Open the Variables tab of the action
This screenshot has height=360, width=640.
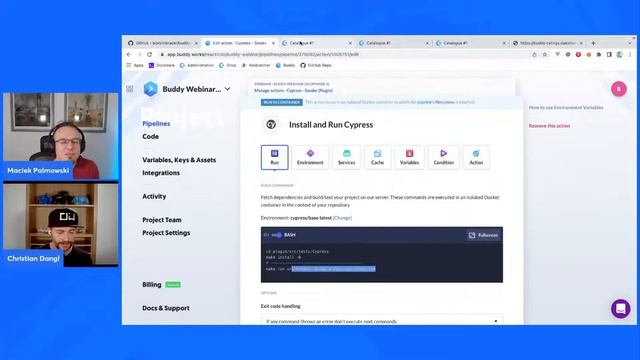409,157
